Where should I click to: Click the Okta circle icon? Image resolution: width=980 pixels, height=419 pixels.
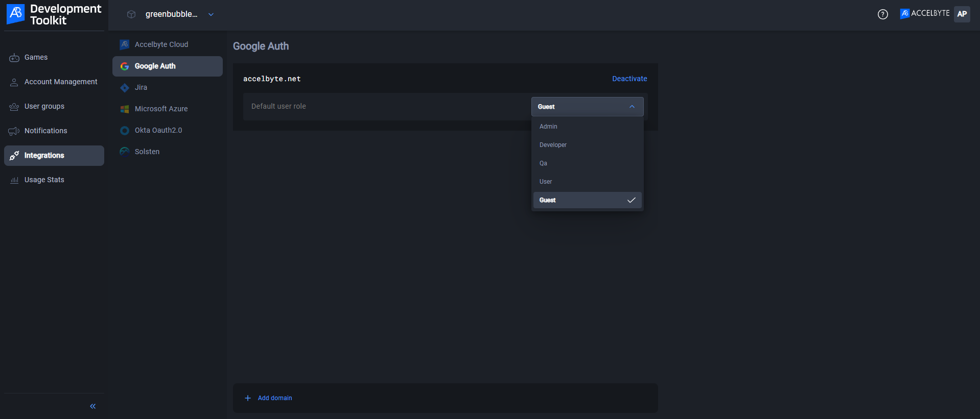click(124, 131)
